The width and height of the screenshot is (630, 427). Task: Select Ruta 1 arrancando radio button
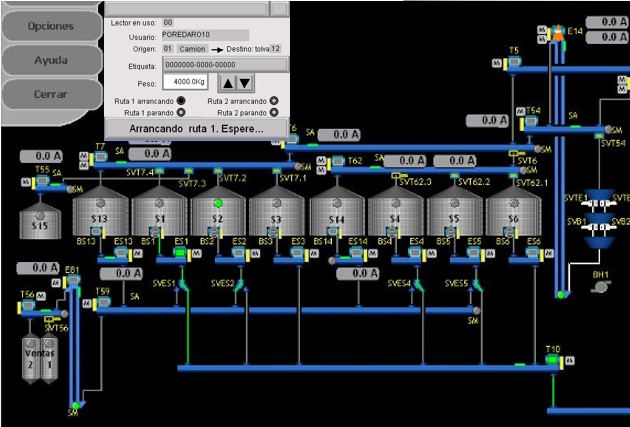pos(181,101)
